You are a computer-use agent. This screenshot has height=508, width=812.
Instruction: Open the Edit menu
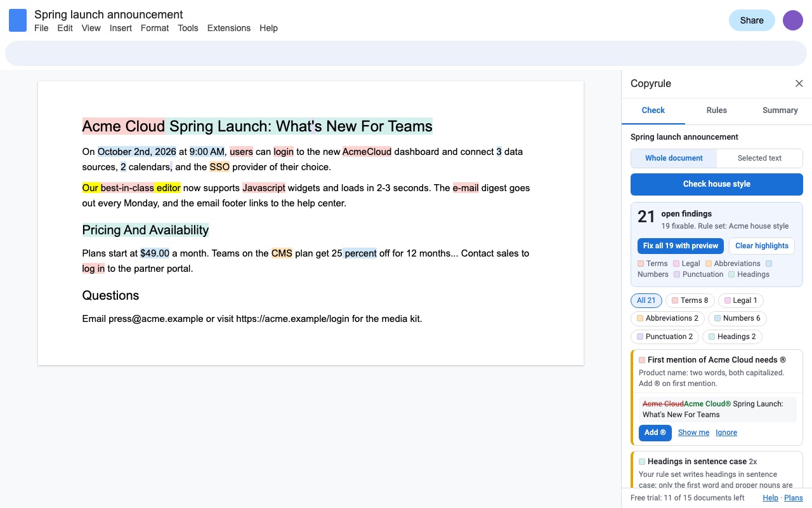click(65, 28)
